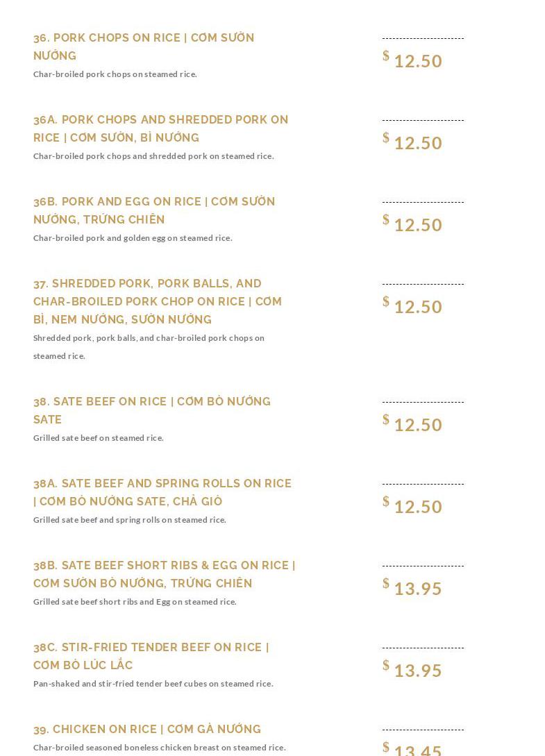This screenshot has width=545, height=756.
Task: Click the "Pan-shaked and stir-fried tender beef cubes" description
Action: (x=153, y=684)
